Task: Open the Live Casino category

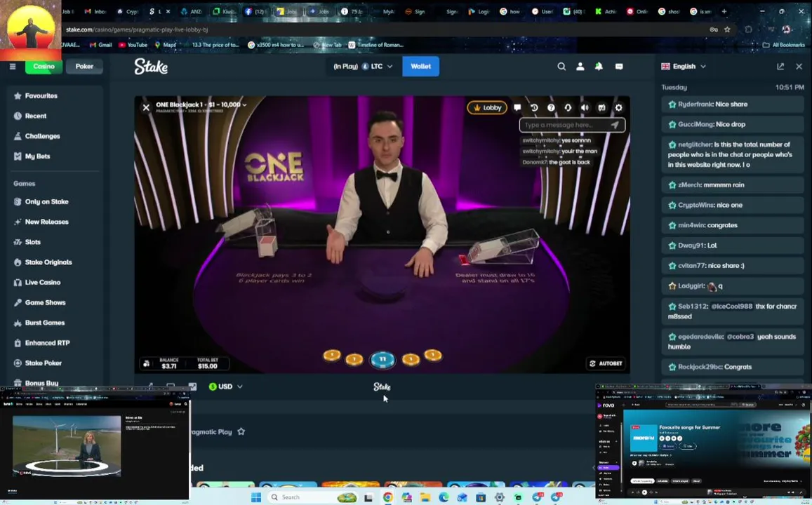Action: coord(43,283)
